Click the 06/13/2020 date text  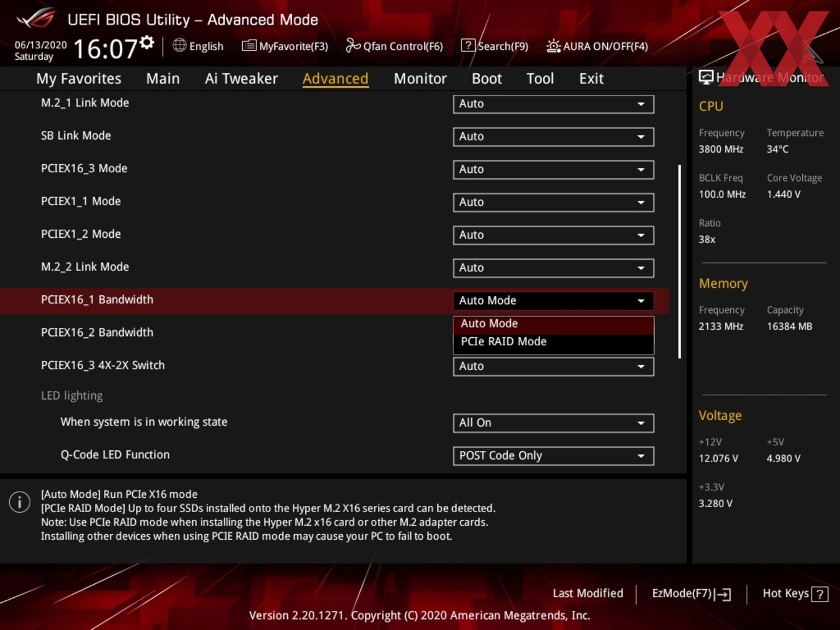pos(41,45)
